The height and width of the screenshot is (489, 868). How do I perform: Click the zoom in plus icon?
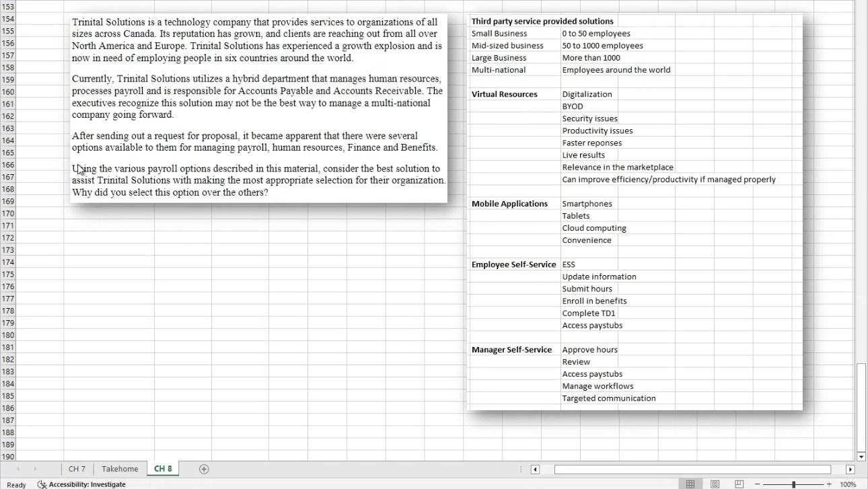coord(829,484)
